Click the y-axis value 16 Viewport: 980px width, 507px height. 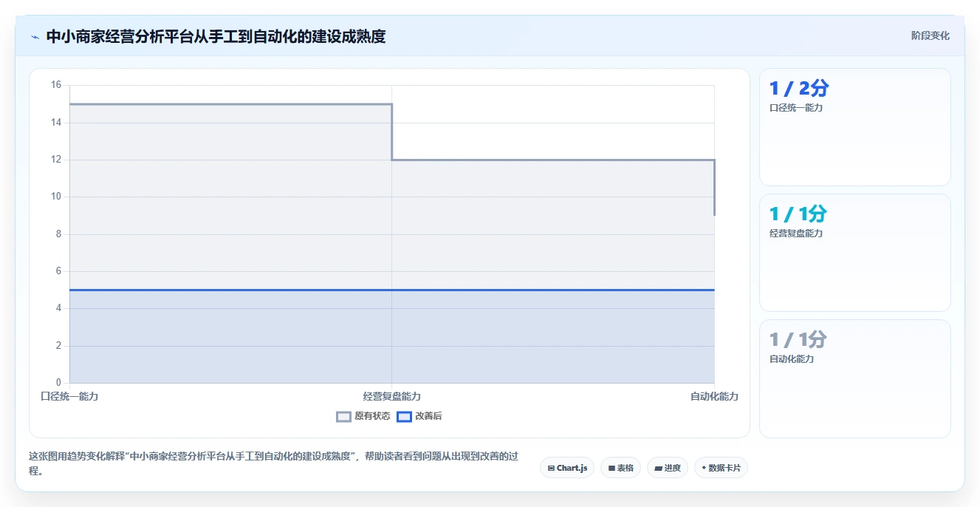tap(56, 85)
